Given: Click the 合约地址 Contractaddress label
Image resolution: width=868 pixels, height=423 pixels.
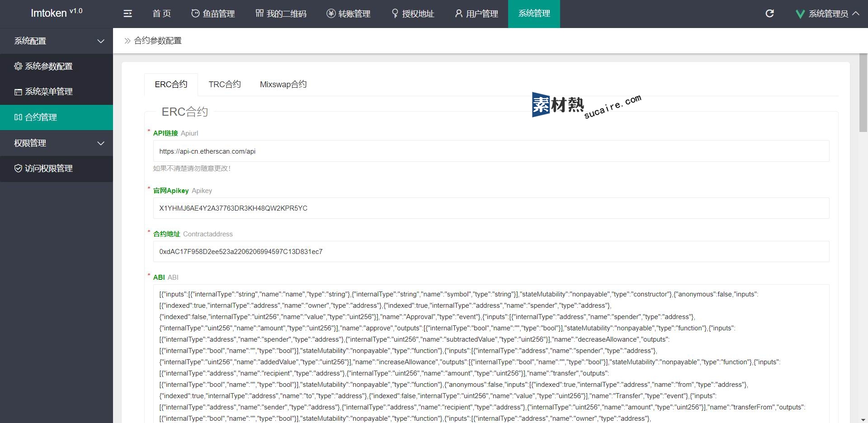Looking at the screenshot, I should click(193, 234).
